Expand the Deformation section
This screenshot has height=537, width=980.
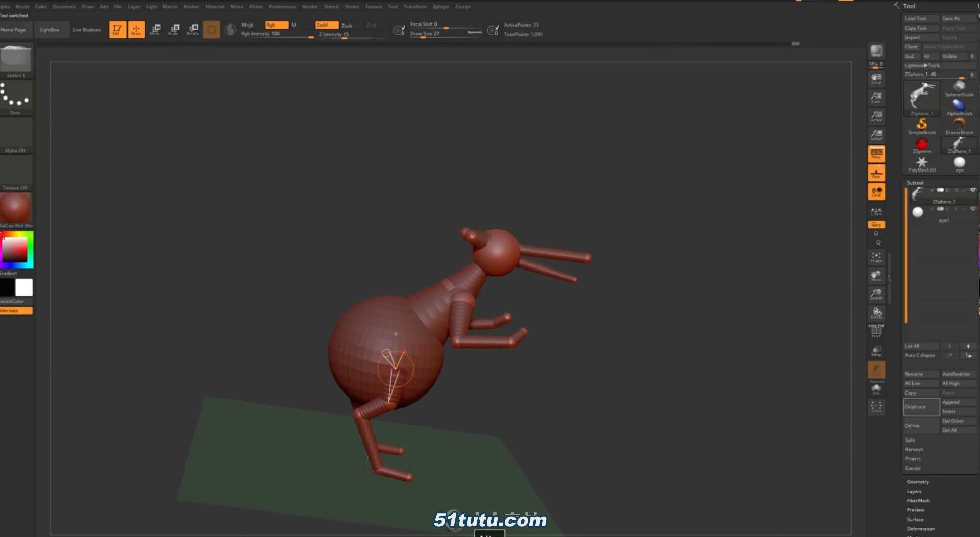point(921,529)
